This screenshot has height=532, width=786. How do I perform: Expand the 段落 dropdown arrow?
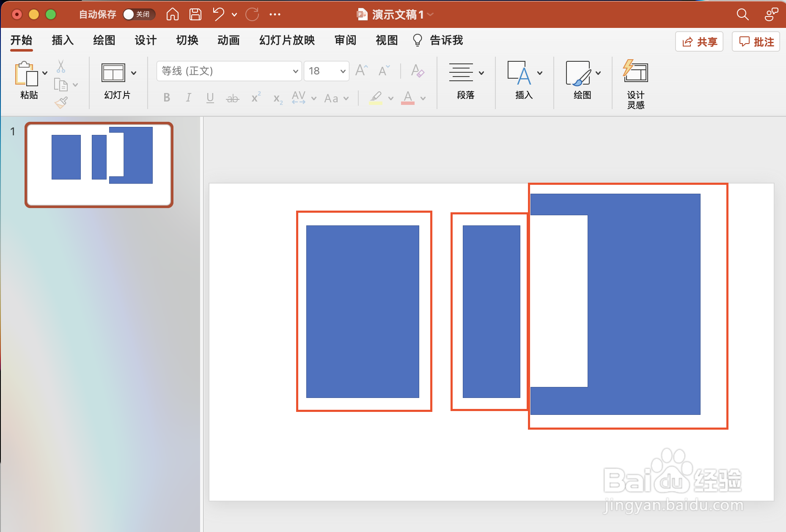click(481, 73)
